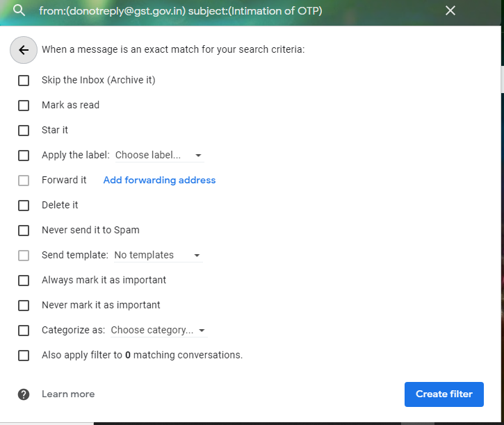Open help via question mark icon
Screen dimensions: 504x425
[x=24, y=394]
